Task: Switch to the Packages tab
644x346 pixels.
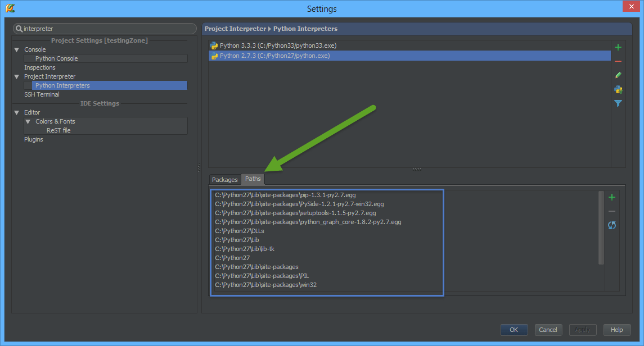Action: pyautogui.click(x=225, y=179)
